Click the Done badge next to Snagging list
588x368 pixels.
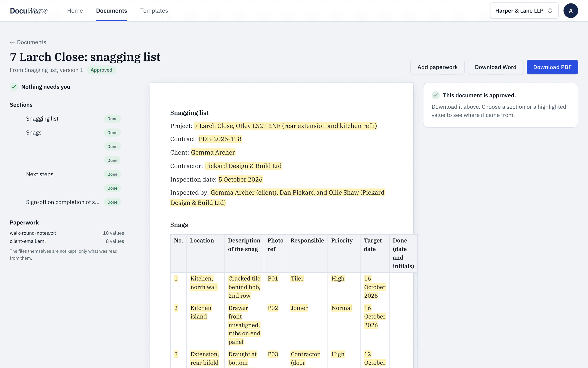pos(112,119)
